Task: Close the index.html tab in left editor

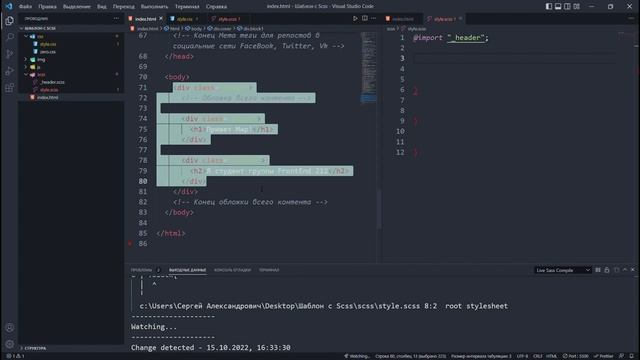Action: [x=161, y=19]
